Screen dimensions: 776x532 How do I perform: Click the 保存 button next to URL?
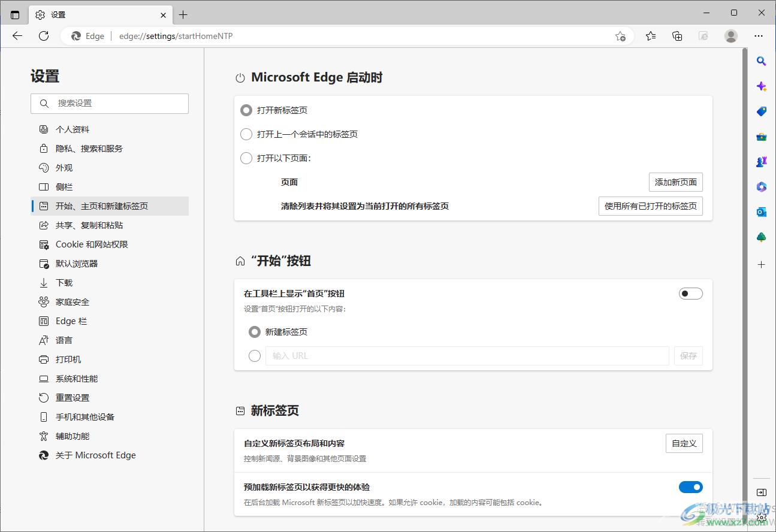(689, 356)
